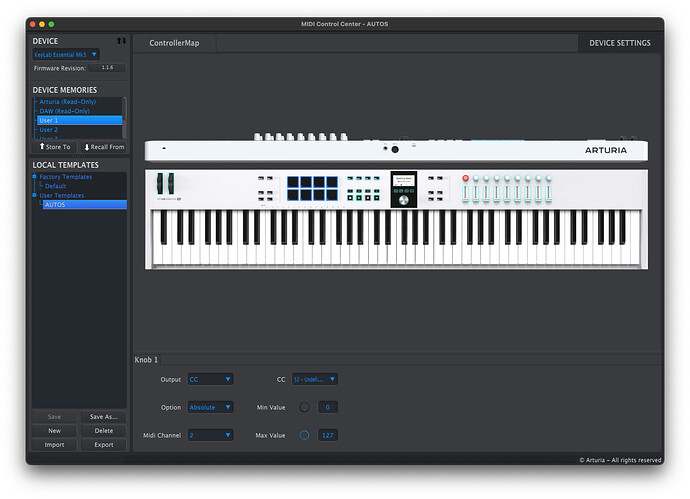Click the Min Value dial
Viewport: 690px width, 499px height.
tap(304, 407)
